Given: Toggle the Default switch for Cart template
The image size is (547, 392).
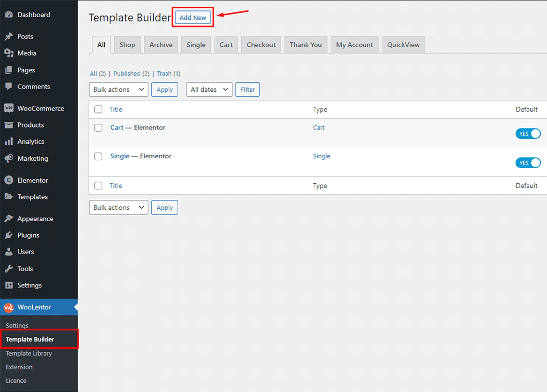Looking at the screenshot, I should (x=528, y=134).
